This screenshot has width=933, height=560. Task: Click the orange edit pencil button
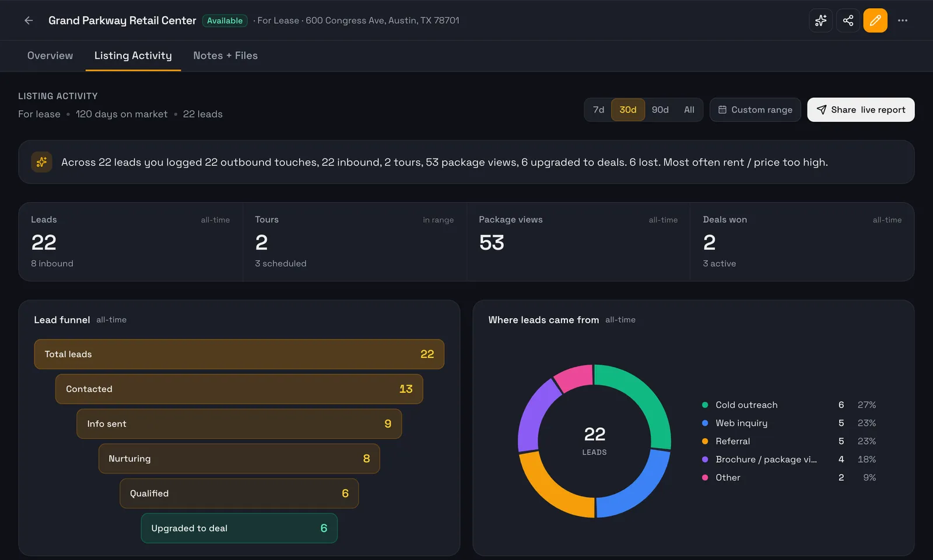[875, 20]
